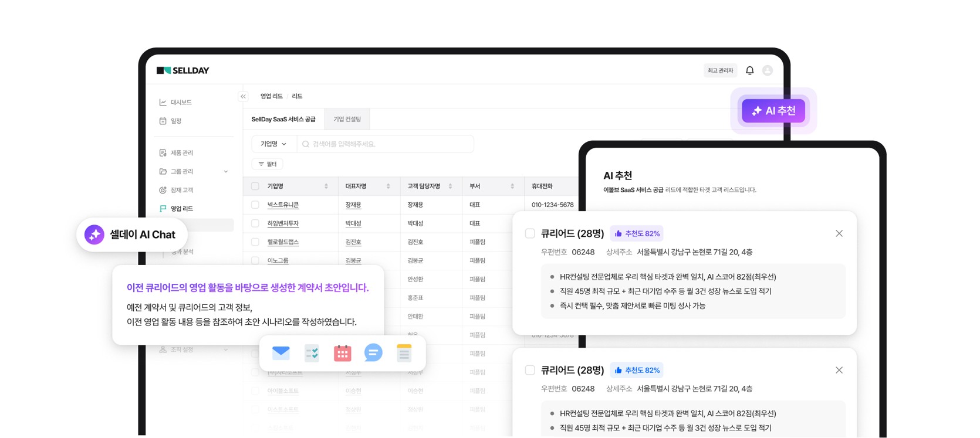Click the 최고 관리자 role button
Screen dimensions: 980x438
pos(720,70)
